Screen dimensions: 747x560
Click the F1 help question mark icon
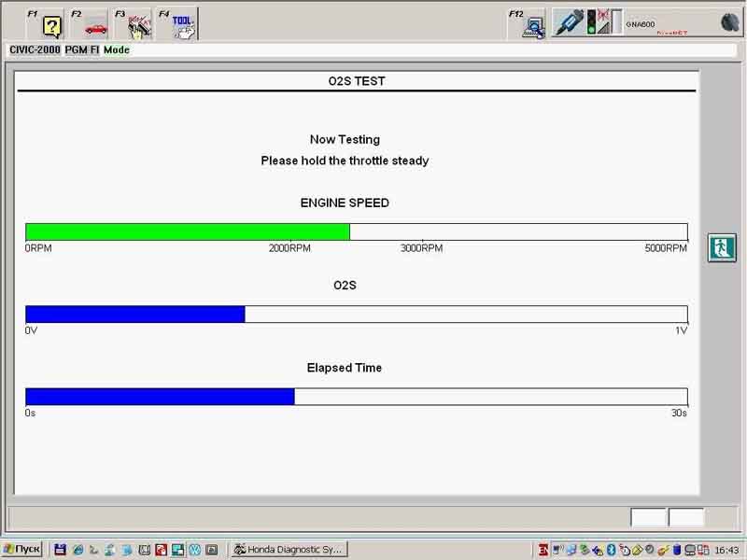click(51, 25)
